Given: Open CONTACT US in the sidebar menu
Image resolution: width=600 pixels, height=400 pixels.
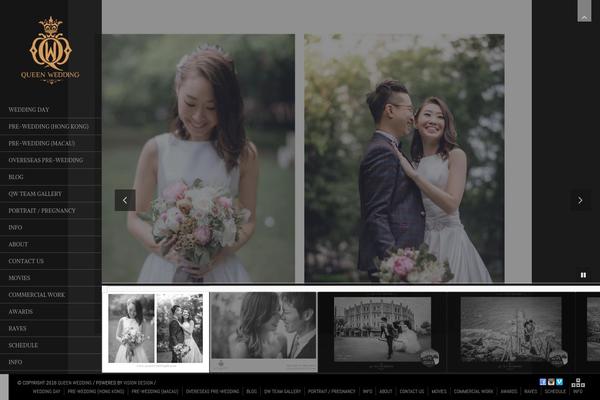Looking at the screenshot, I should [x=26, y=261].
